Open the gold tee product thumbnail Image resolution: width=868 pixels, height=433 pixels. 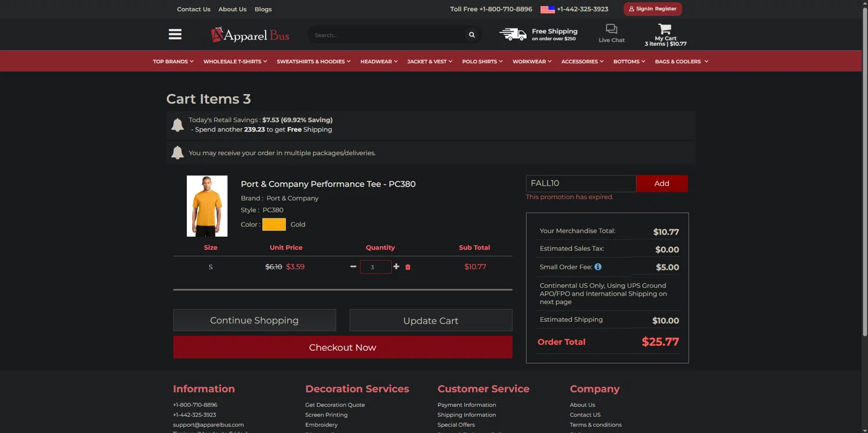(207, 206)
